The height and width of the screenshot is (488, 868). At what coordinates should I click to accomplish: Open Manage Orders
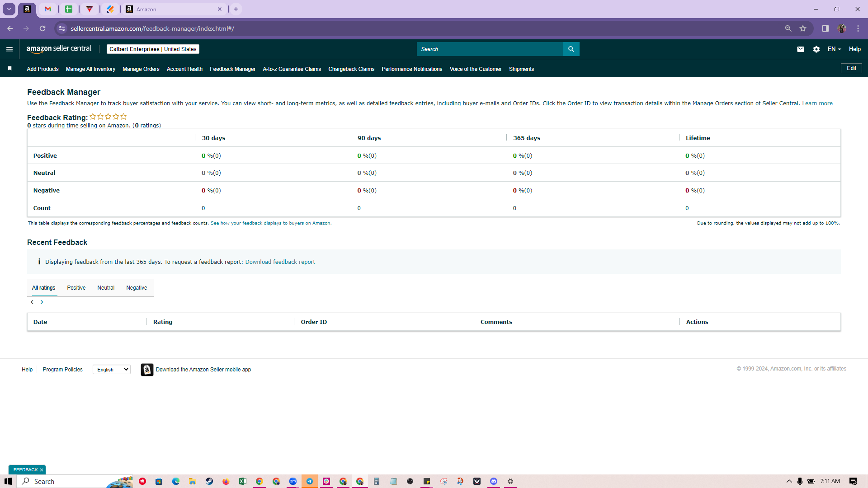point(141,69)
